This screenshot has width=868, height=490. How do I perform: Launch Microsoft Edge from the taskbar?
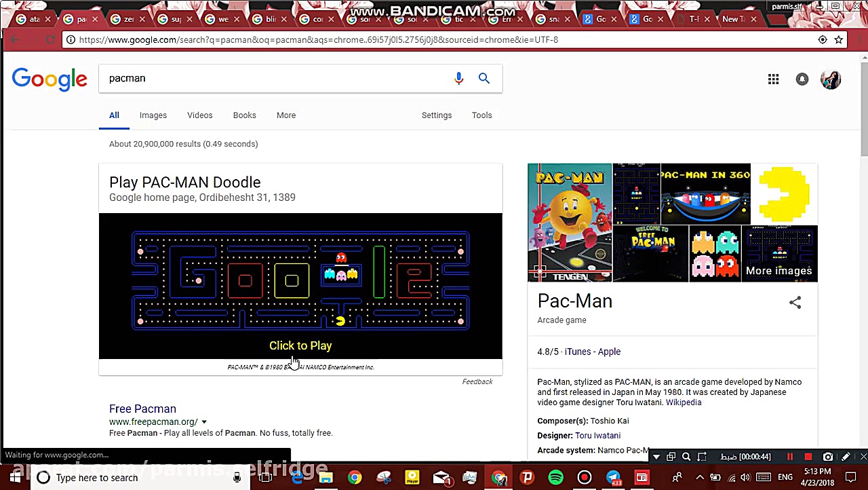click(x=297, y=478)
